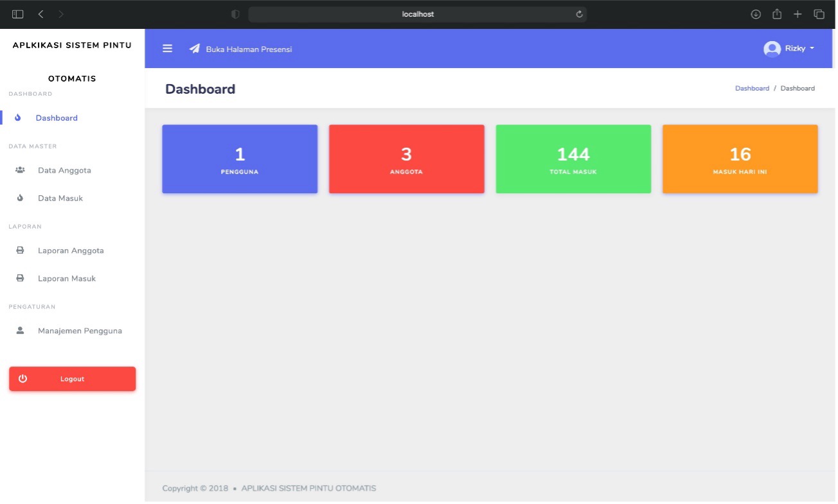Click printer icon beside Laporan Anggota

click(20, 250)
